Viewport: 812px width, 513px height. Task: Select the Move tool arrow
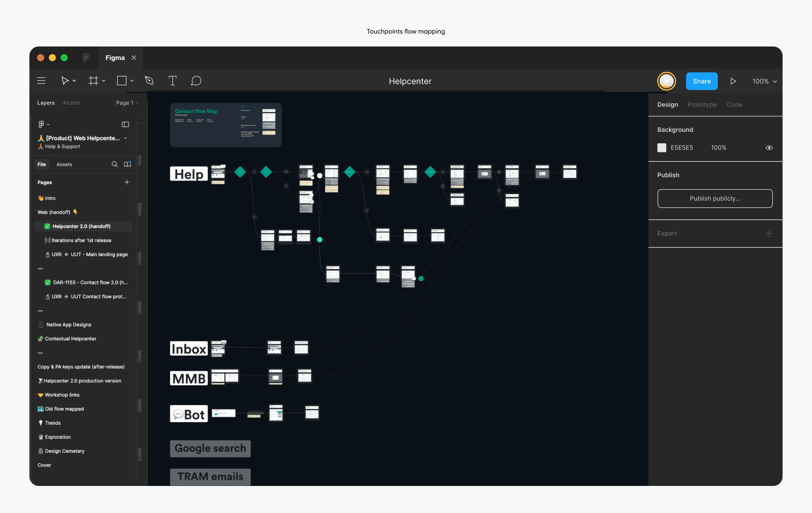65,81
